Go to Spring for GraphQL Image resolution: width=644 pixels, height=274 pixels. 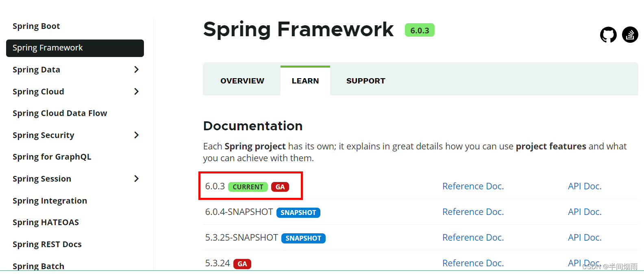coord(52,157)
